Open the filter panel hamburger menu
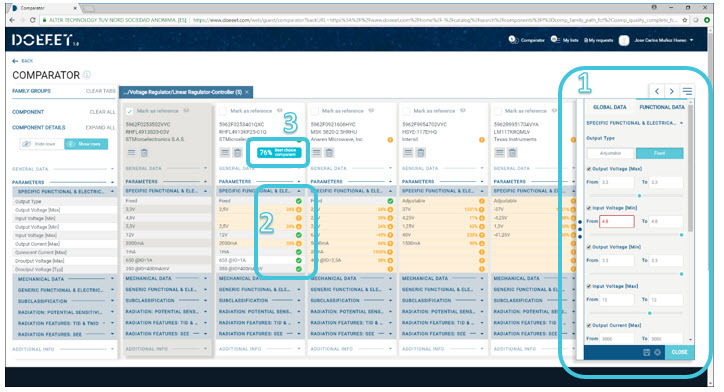Screen dimensions: 724x392 pyautogui.click(x=687, y=91)
